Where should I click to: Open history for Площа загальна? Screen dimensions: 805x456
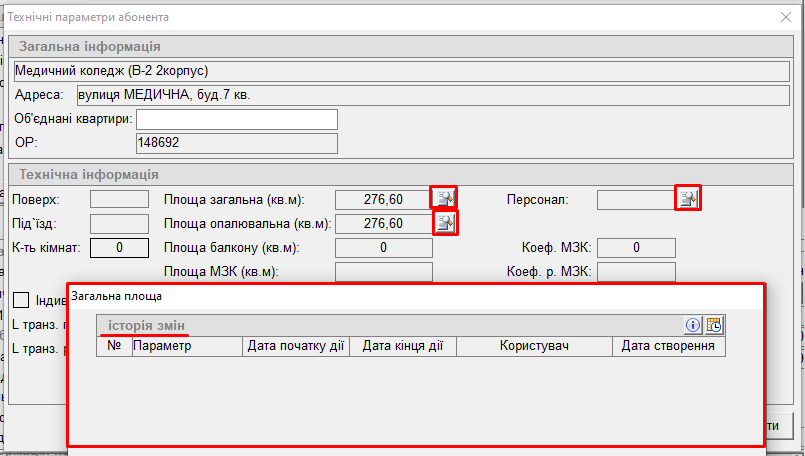coord(444,198)
